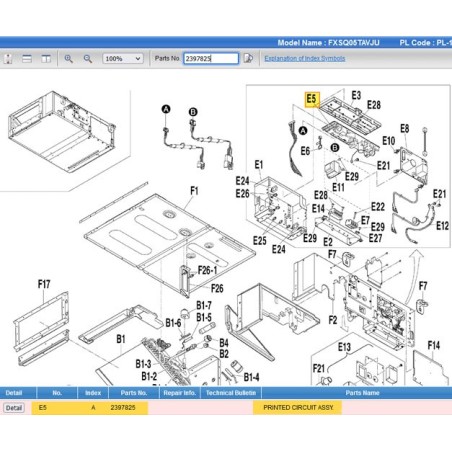
Task: Open the 100% zoom level dropdown
Action: (123, 59)
